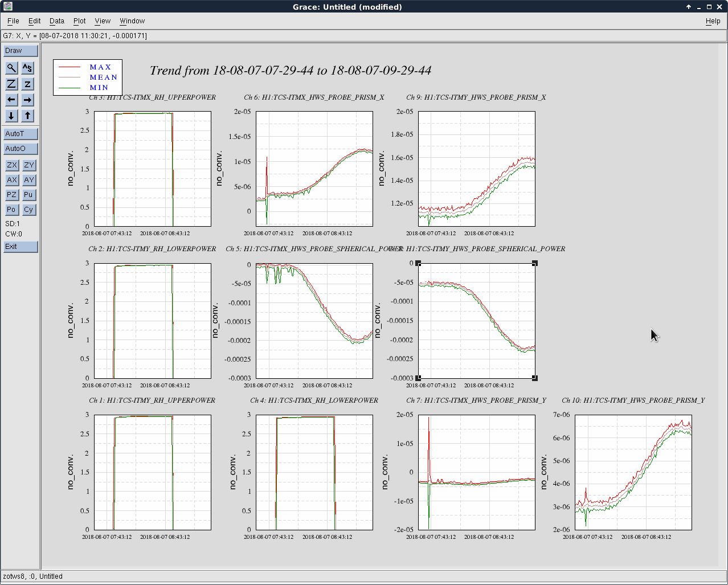The height and width of the screenshot is (585, 728).
Task: Click the small z zoom-out icon
Action: 27,84
